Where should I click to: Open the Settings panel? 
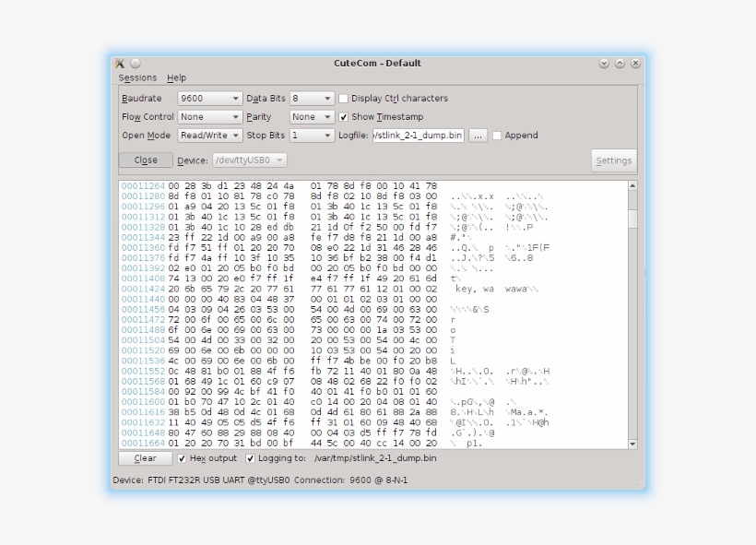(613, 160)
